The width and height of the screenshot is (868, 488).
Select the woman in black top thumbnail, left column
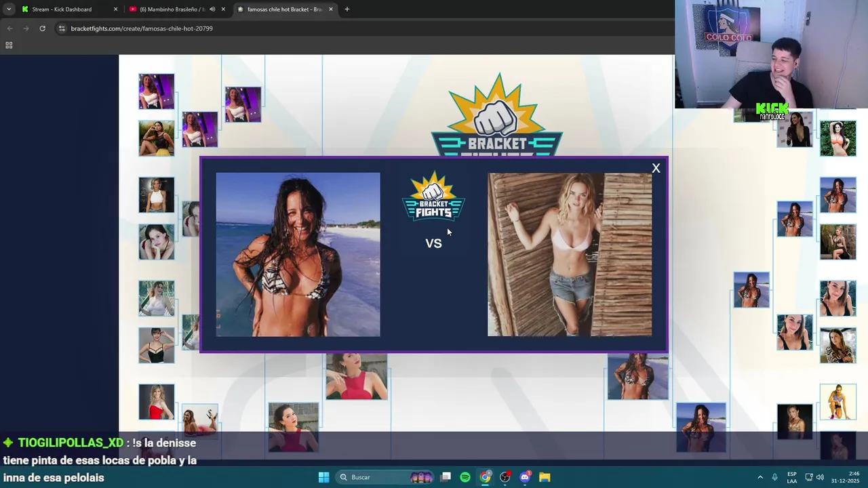pos(157,346)
